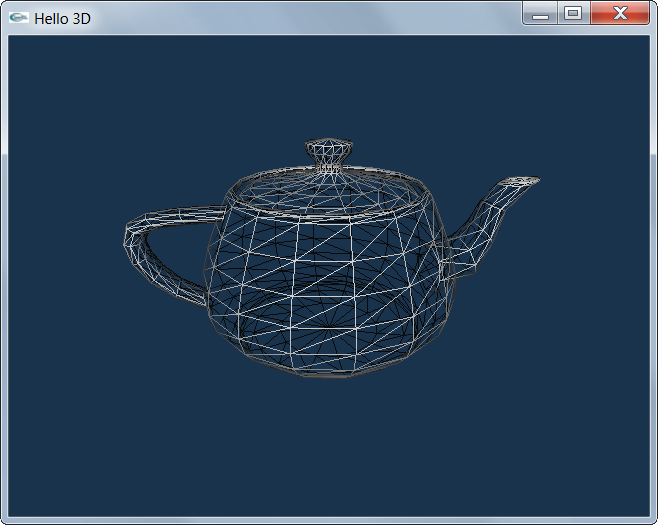
Task: Click the teapot handle
Action: [x=174, y=254]
